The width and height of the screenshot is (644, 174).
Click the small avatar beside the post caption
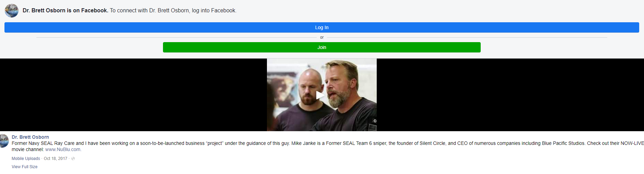4,141
